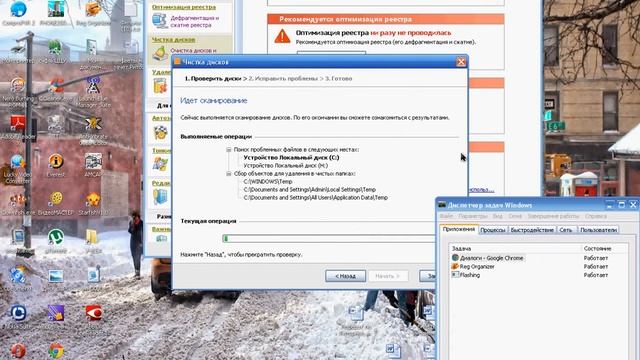The height and width of the screenshot is (360, 640).
Task: Select the 'Flashing' task row
Action: pos(466,275)
